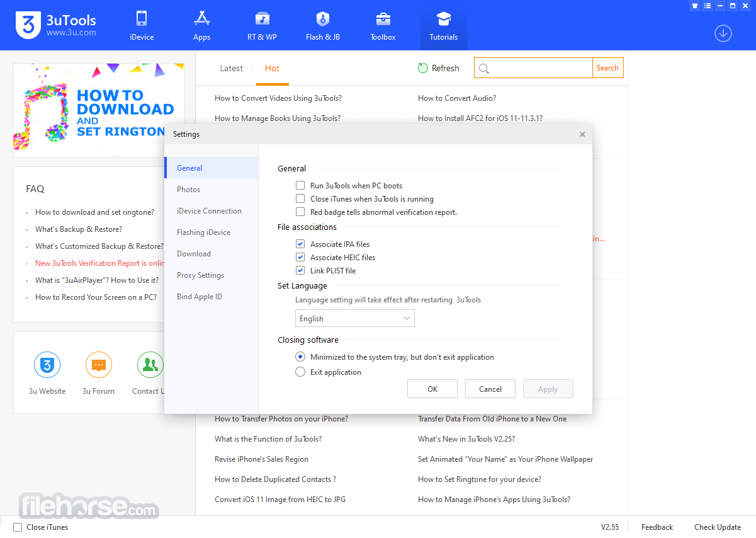Open Revise iPhone's Sales Region tutorial
This screenshot has width=756, height=538.
click(261, 459)
